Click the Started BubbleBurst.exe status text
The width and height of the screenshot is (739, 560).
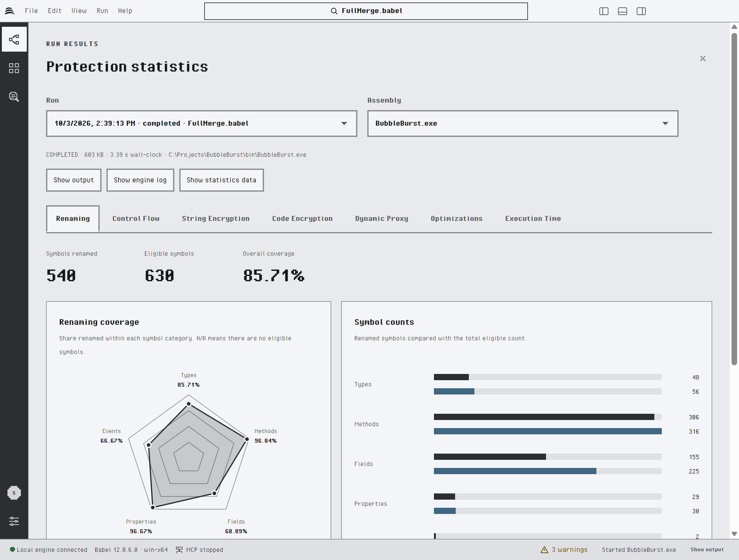[x=639, y=550]
